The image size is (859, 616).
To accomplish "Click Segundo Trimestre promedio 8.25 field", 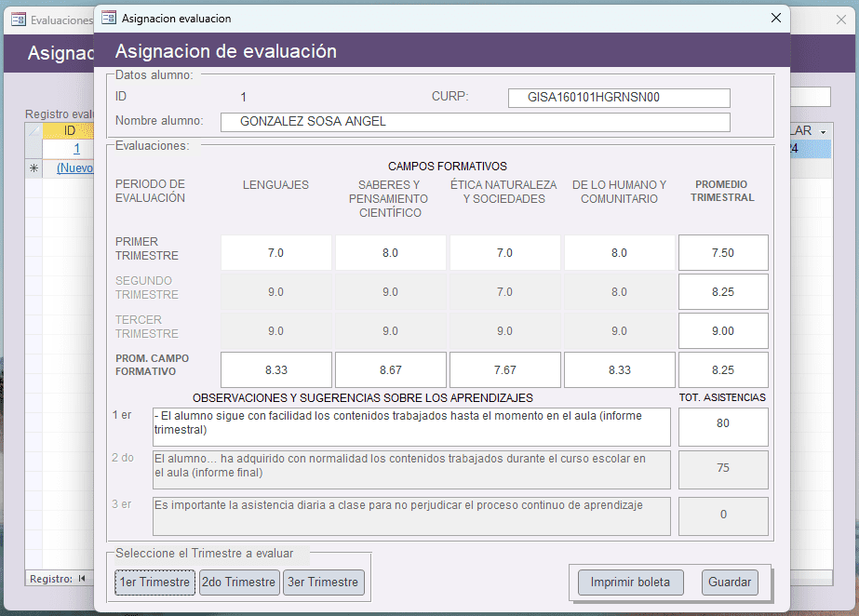I will coord(723,292).
